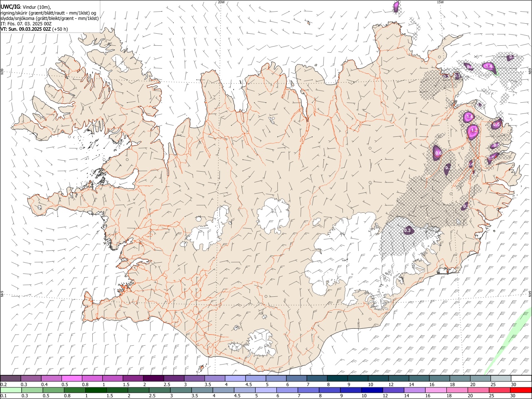The image size is (532, 399).
Task: Click the 'rigning/skúrir' legend description line
Action: pyautogui.click(x=48, y=13)
